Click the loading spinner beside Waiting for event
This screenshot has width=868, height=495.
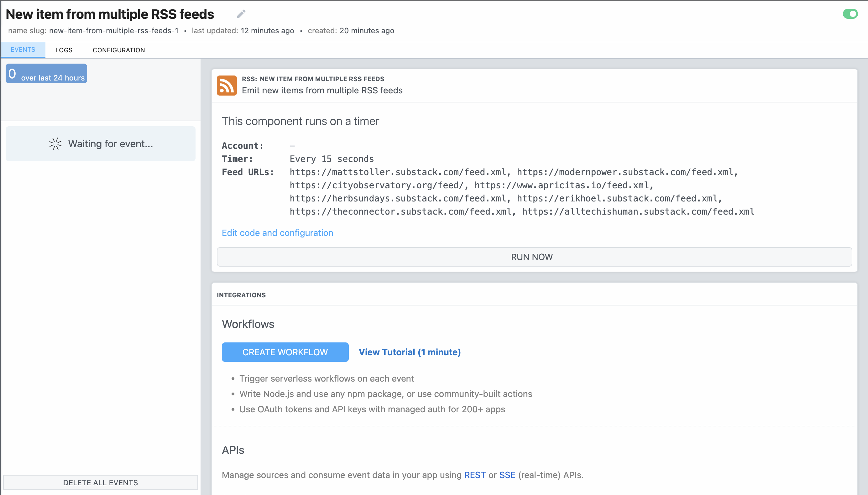(55, 143)
